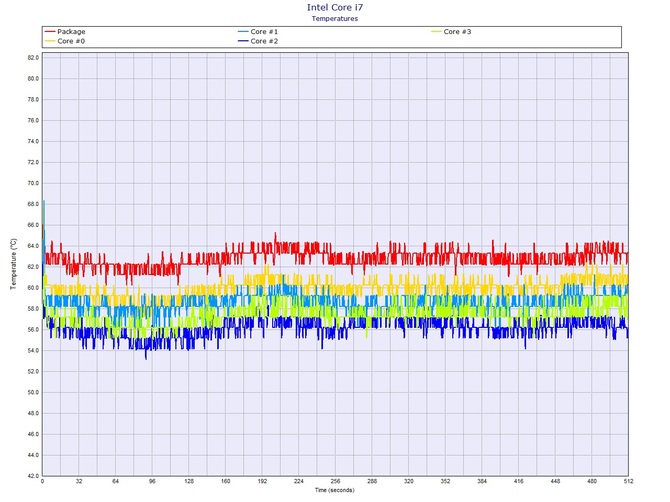Click the 50.0 y-axis value
The height and width of the screenshot is (502, 670).
click(33, 393)
